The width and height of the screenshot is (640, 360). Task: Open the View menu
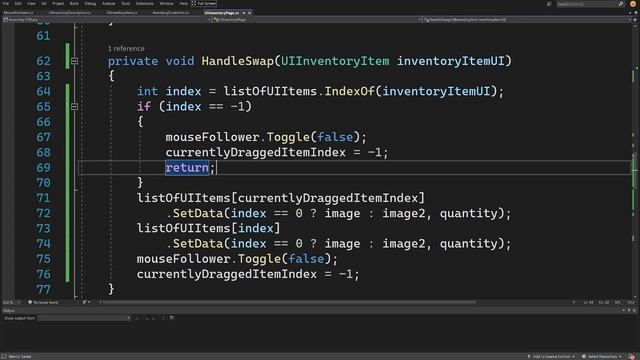31,3
